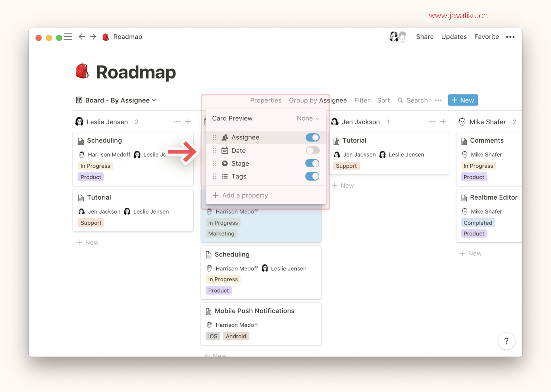Click the Assignee person icon
Image resolution: width=551 pixels, height=392 pixels.
(x=225, y=138)
